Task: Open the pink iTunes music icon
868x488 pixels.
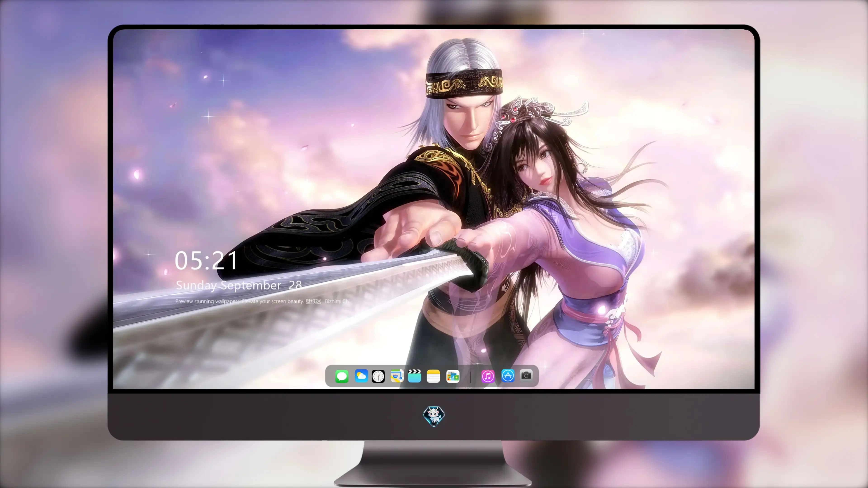Action: [x=488, y=376]
